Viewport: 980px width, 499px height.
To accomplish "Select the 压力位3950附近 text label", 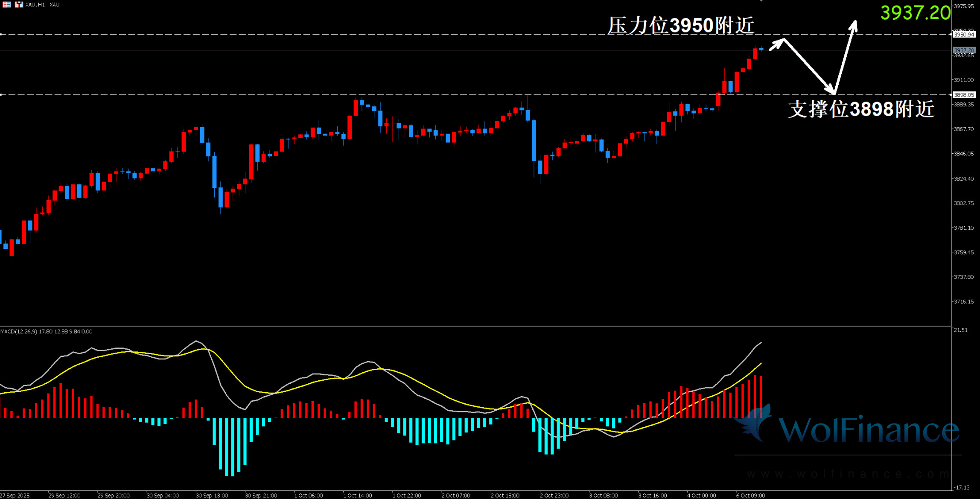I will click(681, 25).
